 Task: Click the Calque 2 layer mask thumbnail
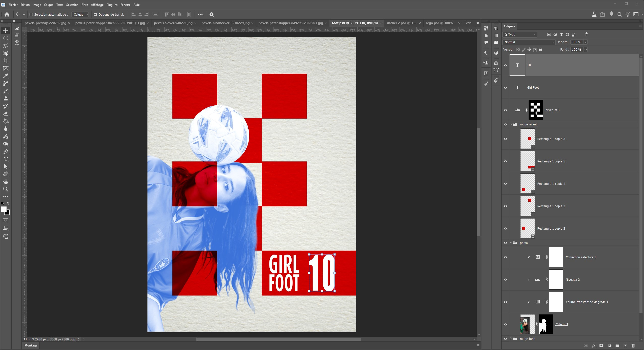click(x=546, y=324)
